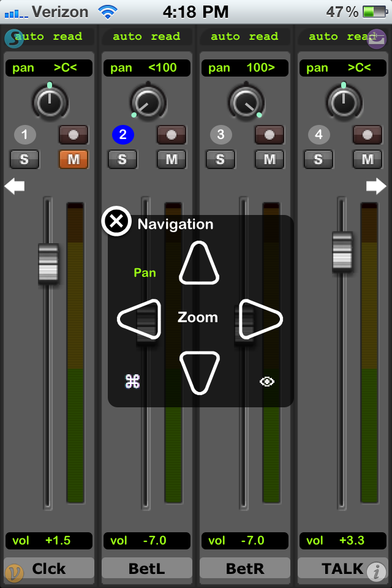Record-arm track 3
This screenshot has height=588, width=392.
[x=269, y=134]
